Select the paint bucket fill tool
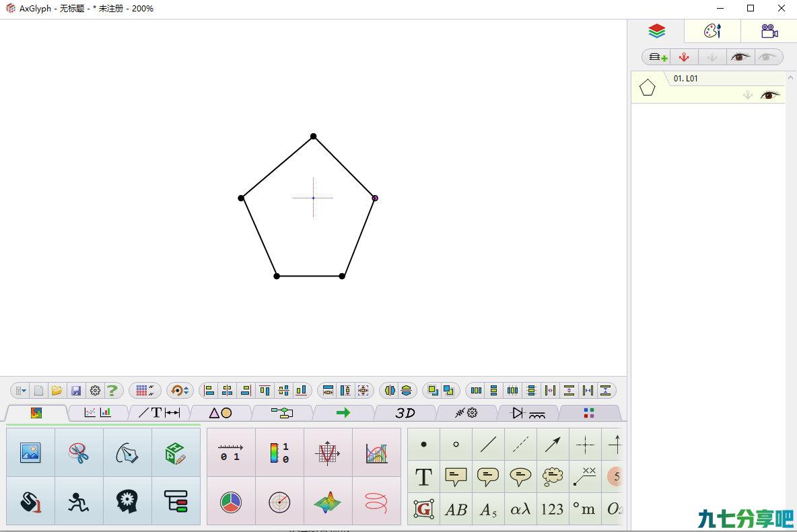Screen dimensions: 797x532 [30, 502]
